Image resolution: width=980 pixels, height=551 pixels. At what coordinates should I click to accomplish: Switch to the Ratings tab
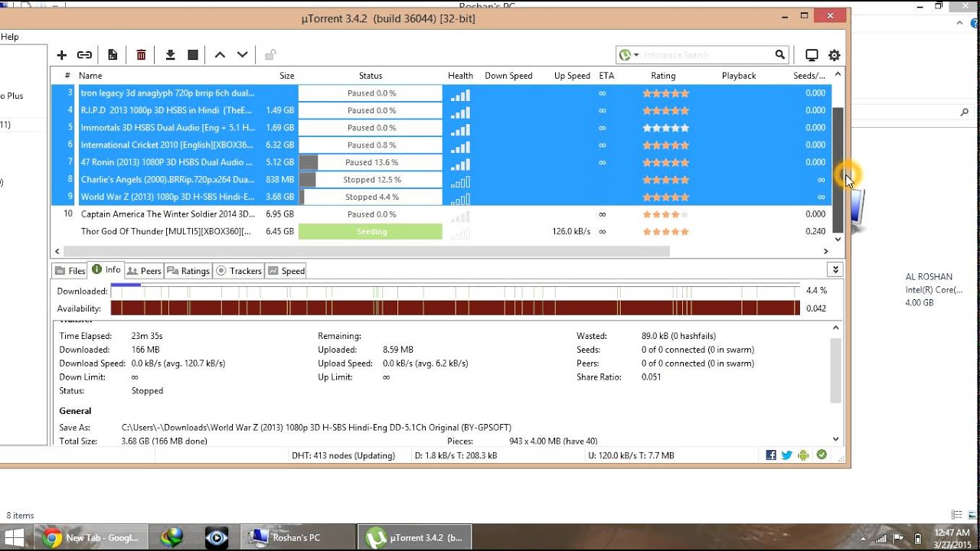point(188,271)
